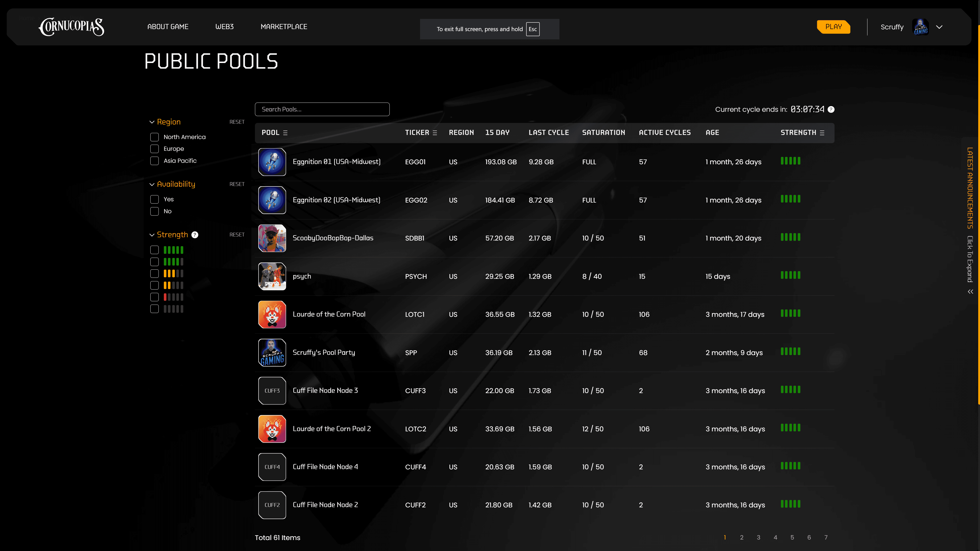This screenshot has width=980, height=551.
Task: Click ticker SDBB1
Action: point(414,239)
